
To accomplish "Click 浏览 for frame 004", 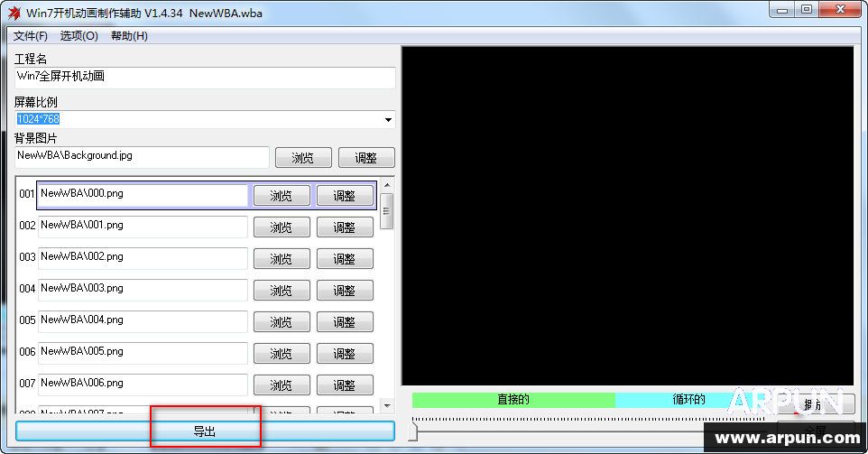I will click(282, 290).
